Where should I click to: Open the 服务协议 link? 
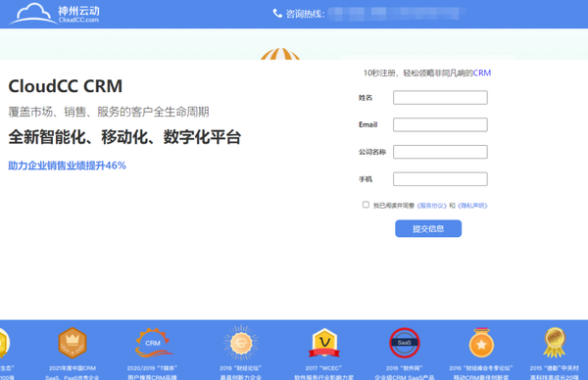(x=431, y=206)
